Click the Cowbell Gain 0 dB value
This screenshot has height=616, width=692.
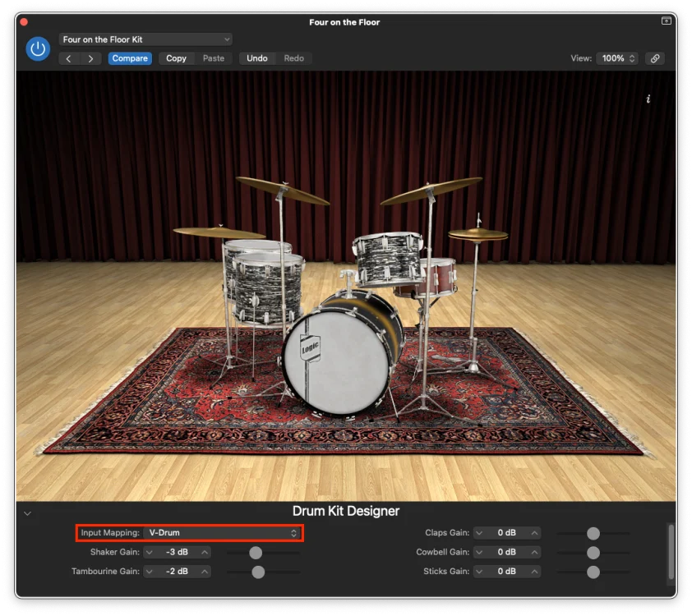(506, 552)
